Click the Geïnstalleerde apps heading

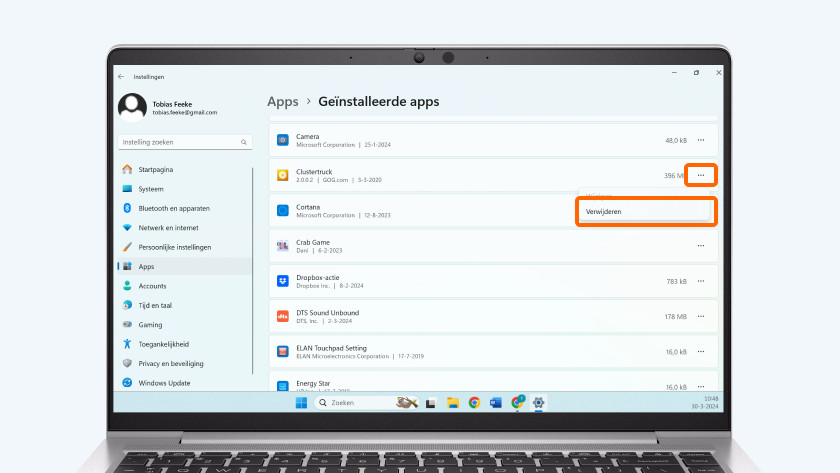(379, 101)
